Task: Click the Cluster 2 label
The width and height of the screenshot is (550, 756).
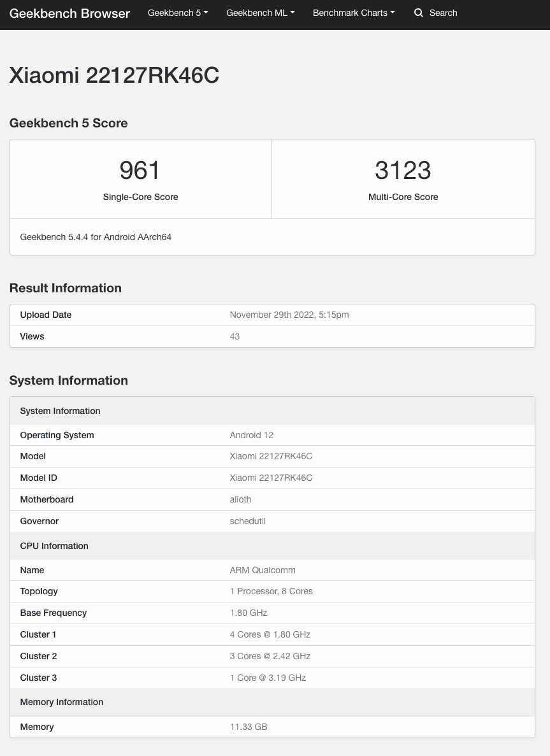Action: [38, 656]
